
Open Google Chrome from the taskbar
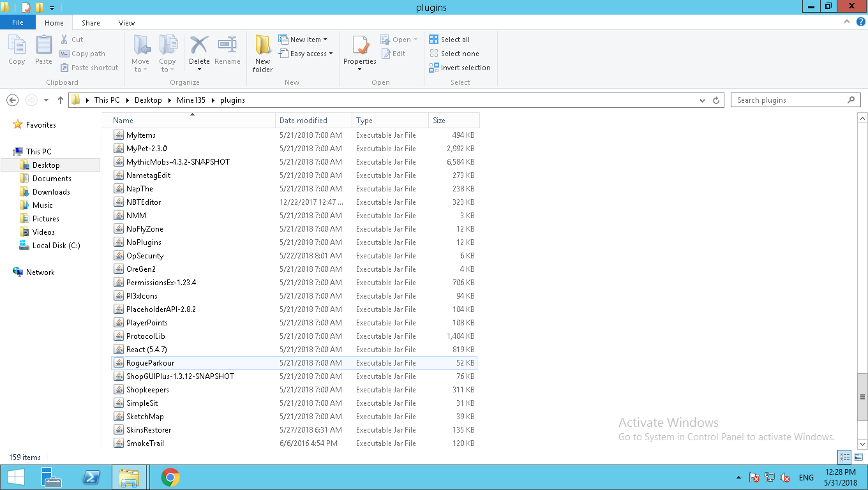tap(170, 477)
